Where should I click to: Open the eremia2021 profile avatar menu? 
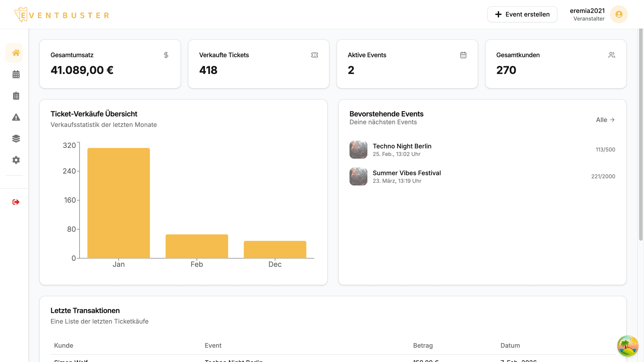pyautogui.click(x=619, y=14)
